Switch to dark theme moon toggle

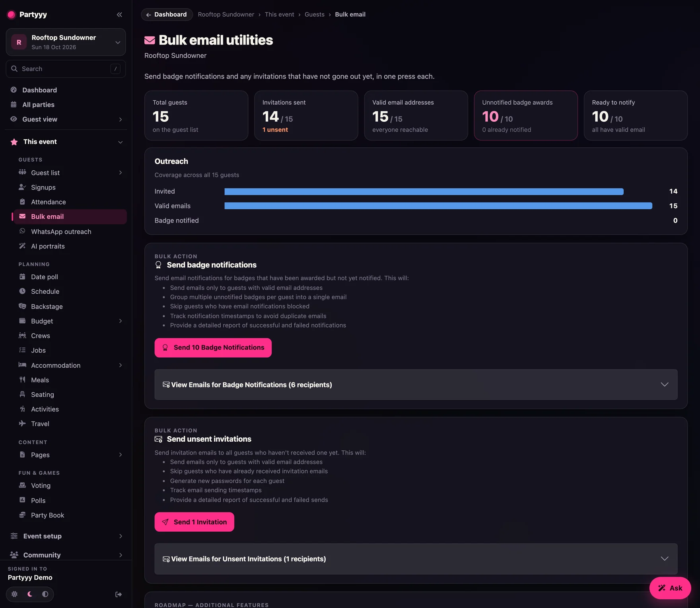[x=30, y=594]
